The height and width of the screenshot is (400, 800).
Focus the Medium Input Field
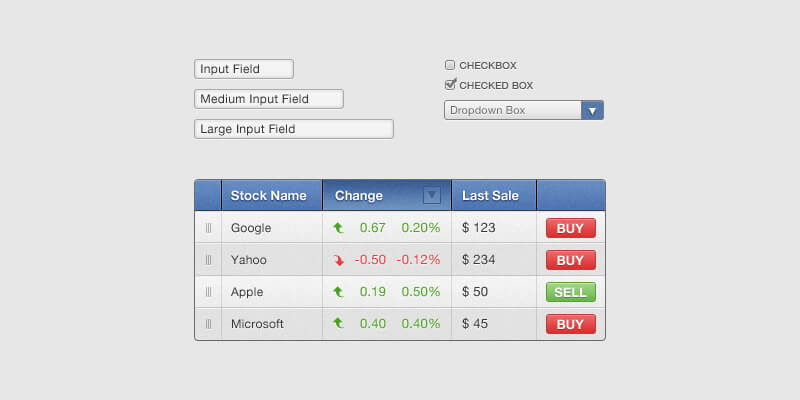tap(268, 99)
